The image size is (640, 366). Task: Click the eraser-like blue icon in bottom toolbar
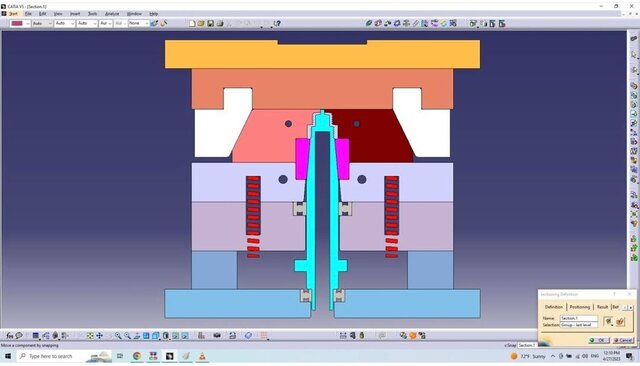tap(248, 336)
